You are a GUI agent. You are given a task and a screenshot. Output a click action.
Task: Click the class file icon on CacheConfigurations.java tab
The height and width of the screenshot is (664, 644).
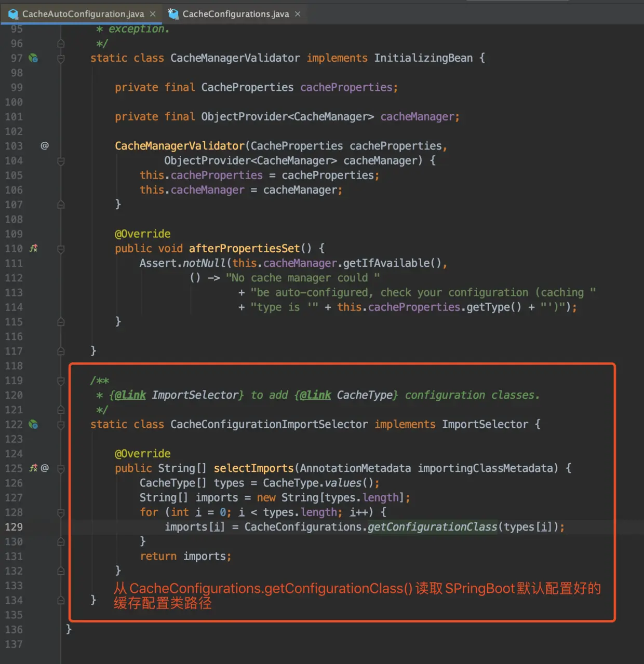pos(173,14)
